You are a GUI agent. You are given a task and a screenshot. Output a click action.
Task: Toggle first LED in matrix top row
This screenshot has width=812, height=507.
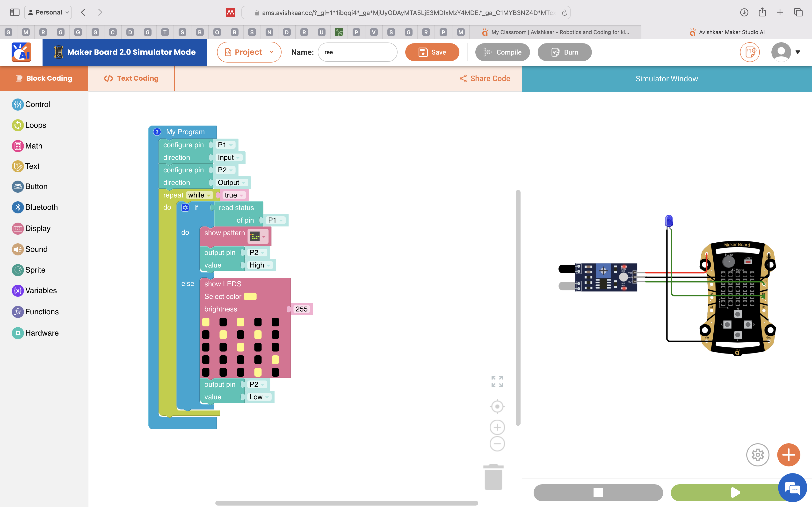(x=206, y=322)
